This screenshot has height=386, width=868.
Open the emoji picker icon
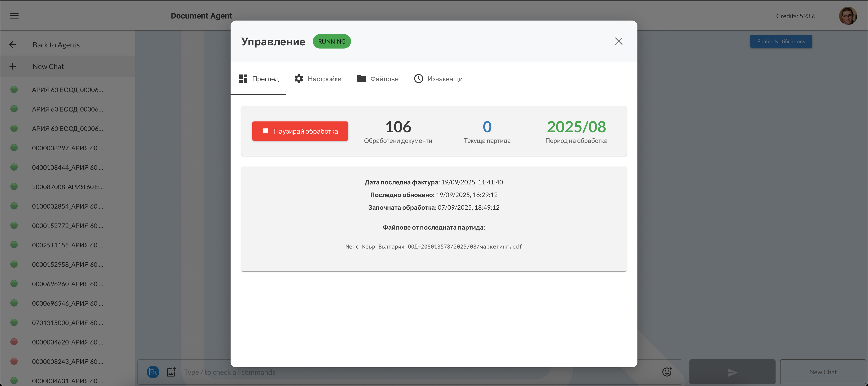pos(667,372)
